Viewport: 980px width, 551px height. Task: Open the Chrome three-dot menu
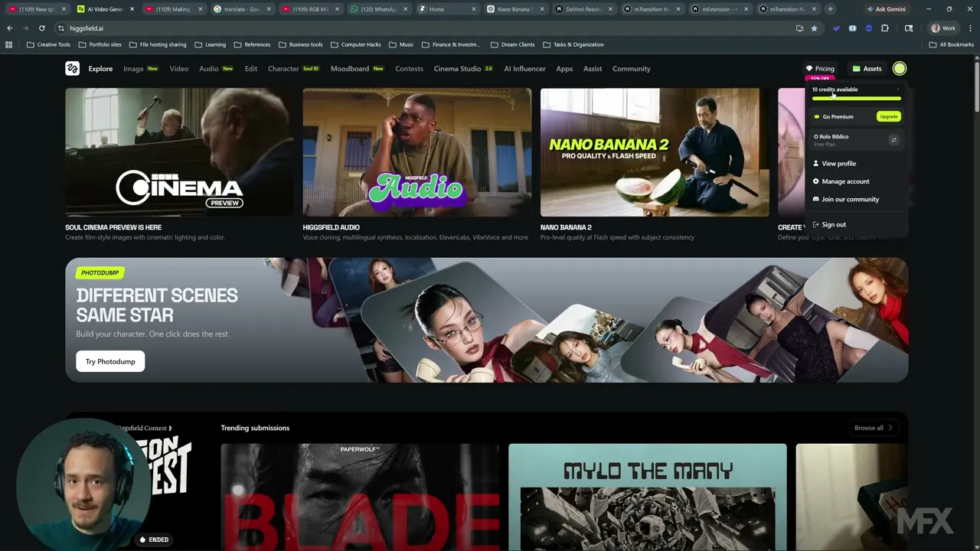pos(971,28)
